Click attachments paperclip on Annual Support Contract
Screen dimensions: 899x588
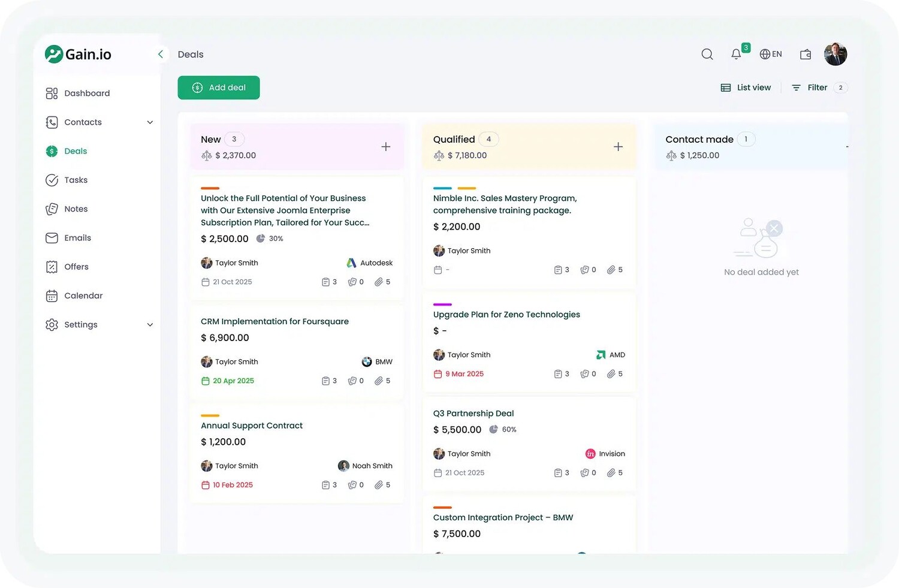point(379,485)
